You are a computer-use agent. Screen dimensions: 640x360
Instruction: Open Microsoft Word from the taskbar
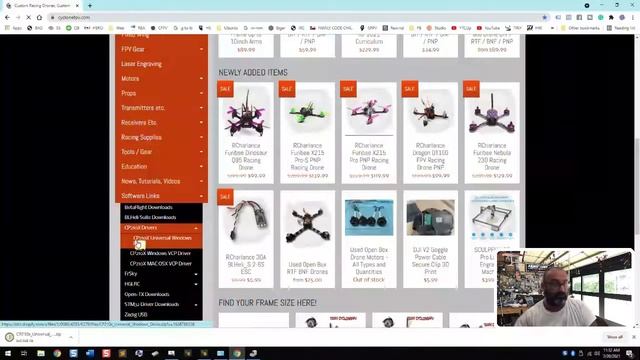90,353
